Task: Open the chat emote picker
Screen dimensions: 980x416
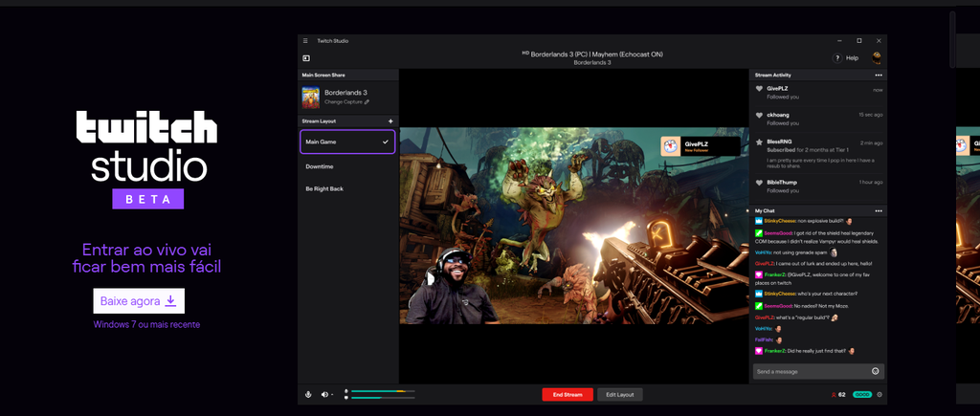Action: [875, 371]
